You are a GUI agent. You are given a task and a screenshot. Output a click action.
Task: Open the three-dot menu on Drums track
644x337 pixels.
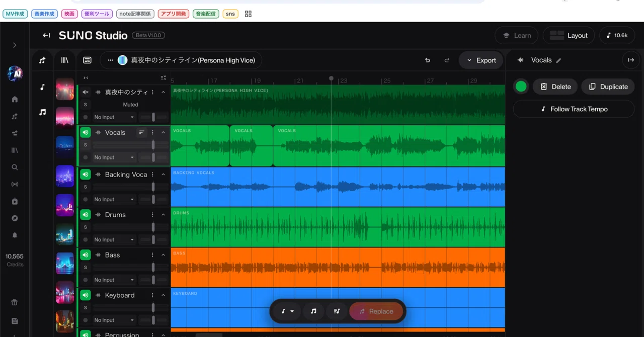152,215
